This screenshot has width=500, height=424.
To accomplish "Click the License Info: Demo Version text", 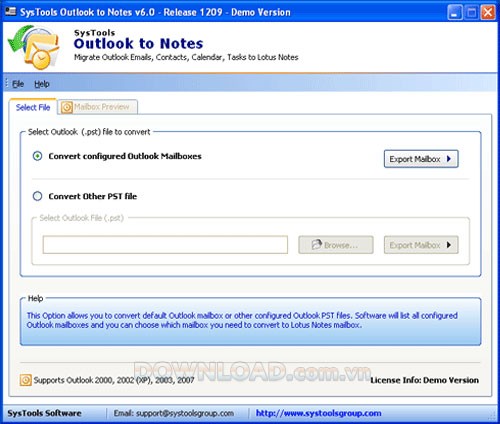I will 424,380.
